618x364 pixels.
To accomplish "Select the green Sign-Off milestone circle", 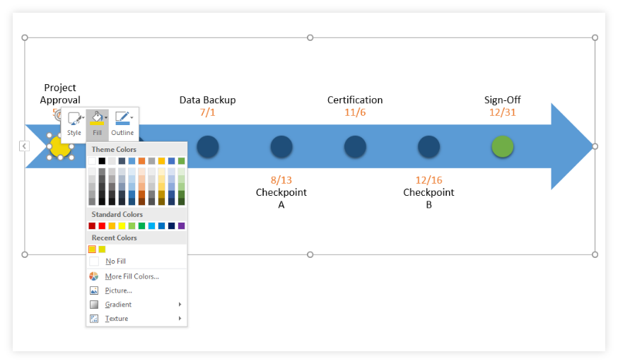I will (x=502, y=146).
